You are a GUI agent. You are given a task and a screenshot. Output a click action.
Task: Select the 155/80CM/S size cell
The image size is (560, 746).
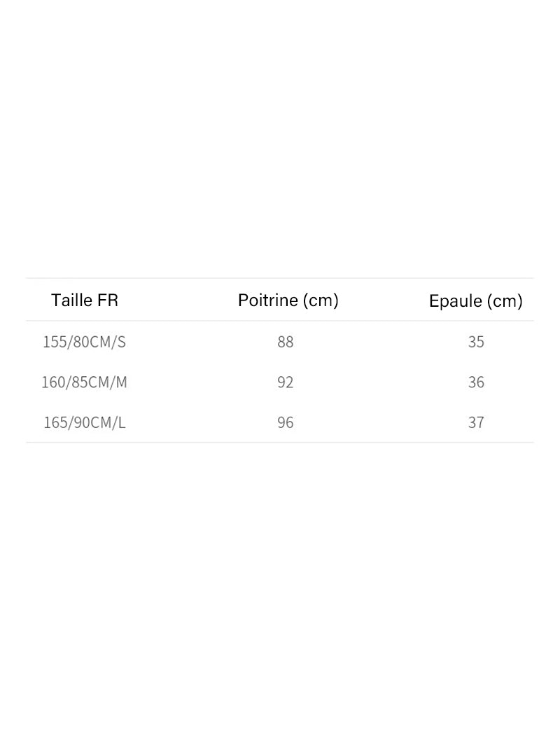(84, 342)
